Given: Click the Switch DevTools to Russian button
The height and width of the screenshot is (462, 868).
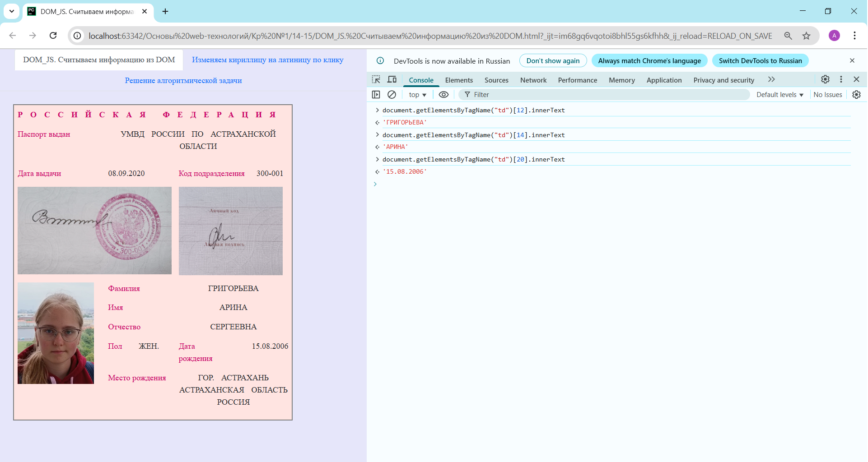Looking at the screenshot, I should point(760,61).
